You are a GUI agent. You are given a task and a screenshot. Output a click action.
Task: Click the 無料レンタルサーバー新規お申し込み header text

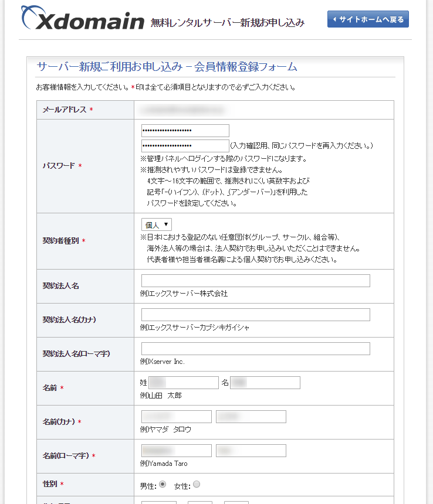[x=228, y=23]
